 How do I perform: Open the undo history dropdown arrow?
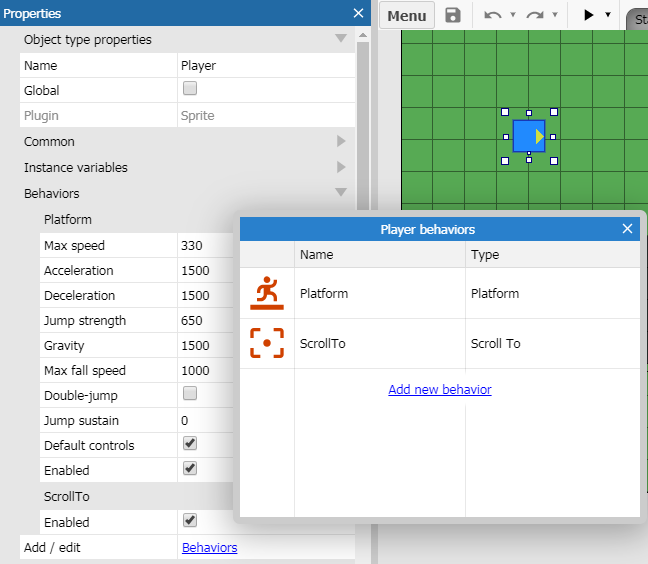tap(513, 15)
